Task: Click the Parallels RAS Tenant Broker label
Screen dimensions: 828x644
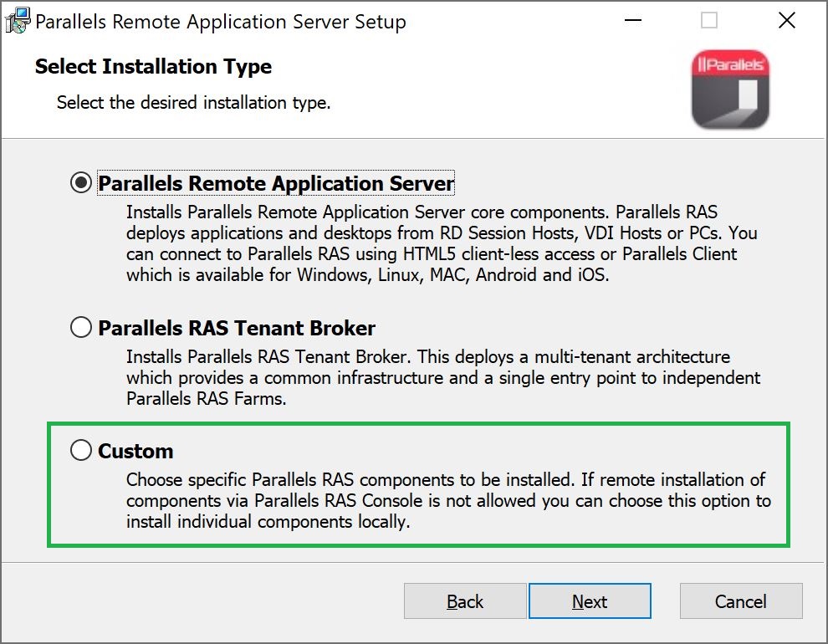Action: point(237,328)
